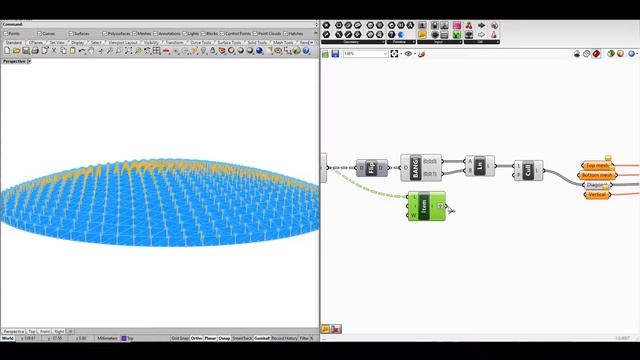Image resolution: width=640 pixels, height=360 pixels.
Task: Toggle the Polysurfaces filter checkbox
Action: (x=105, y=33)
